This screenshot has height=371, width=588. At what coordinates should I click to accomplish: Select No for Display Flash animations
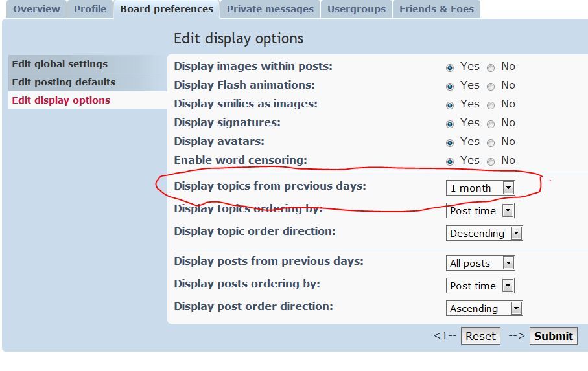point(491,87)
